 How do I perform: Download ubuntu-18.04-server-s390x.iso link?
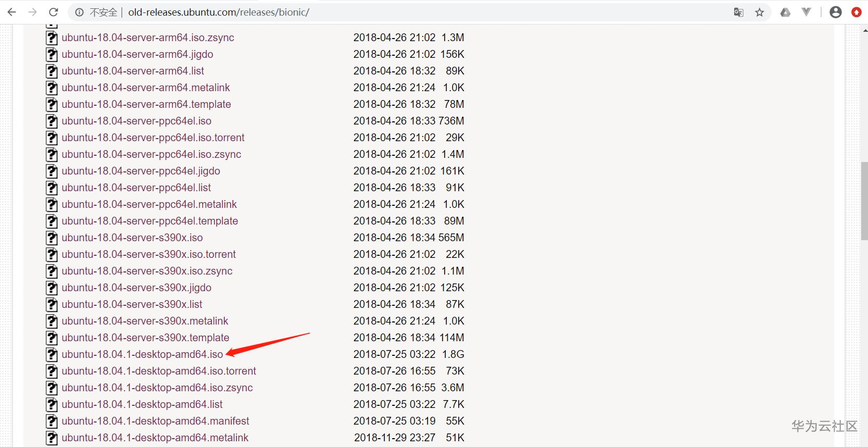(132, 238)
